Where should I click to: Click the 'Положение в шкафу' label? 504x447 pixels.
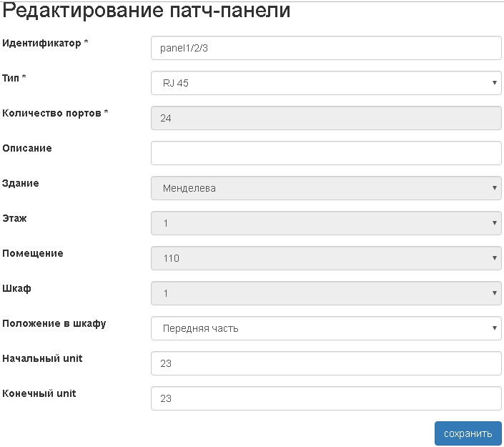(54, 323)
